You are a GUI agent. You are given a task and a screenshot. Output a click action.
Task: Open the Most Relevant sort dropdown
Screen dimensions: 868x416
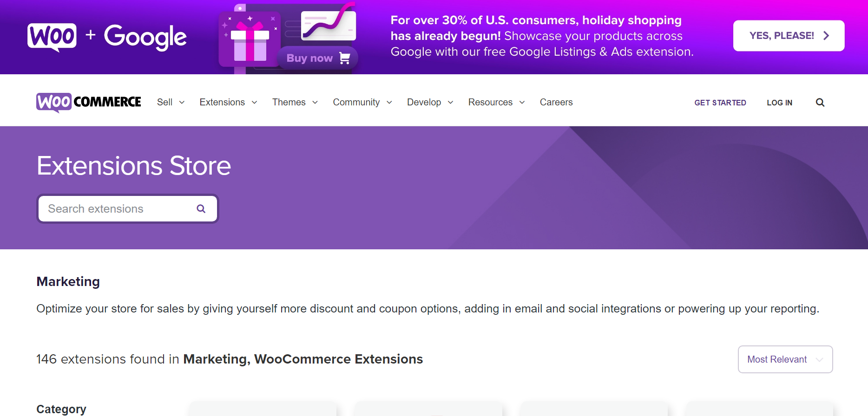pos(785,359)
